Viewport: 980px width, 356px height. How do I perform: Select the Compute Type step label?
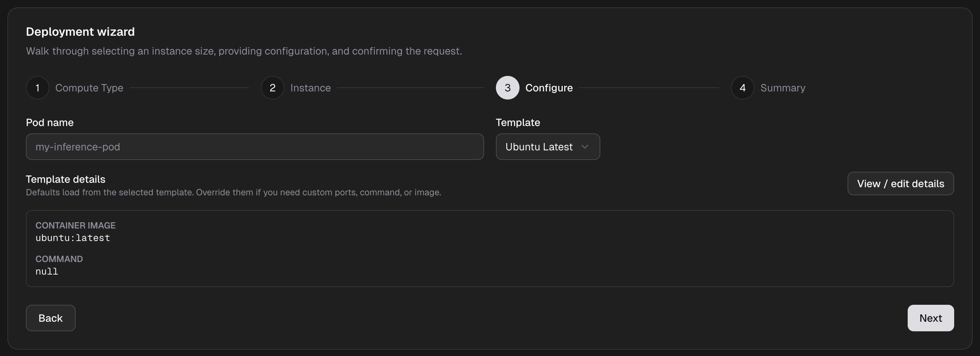click(x=89, y=87)
